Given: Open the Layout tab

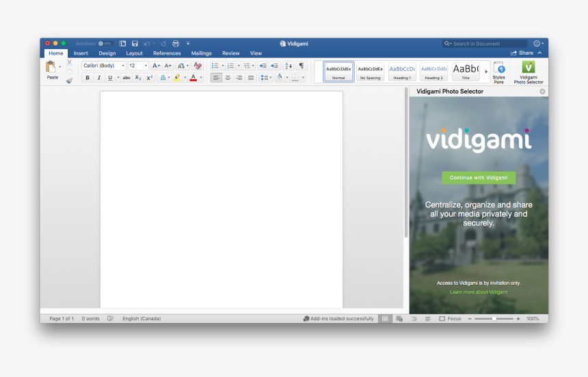Looking at the screenshot, I should pyautogui.click(x=134, y=53).
